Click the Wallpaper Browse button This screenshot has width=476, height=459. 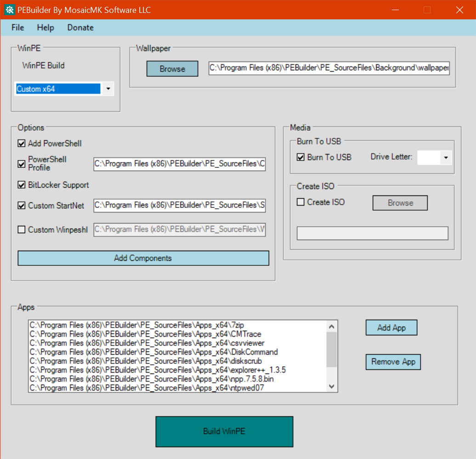point(172,69)
